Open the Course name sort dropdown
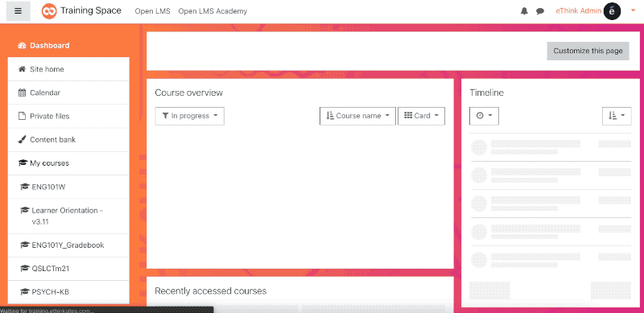The width and height of the screenshot is (644, 313). point(357,116)
